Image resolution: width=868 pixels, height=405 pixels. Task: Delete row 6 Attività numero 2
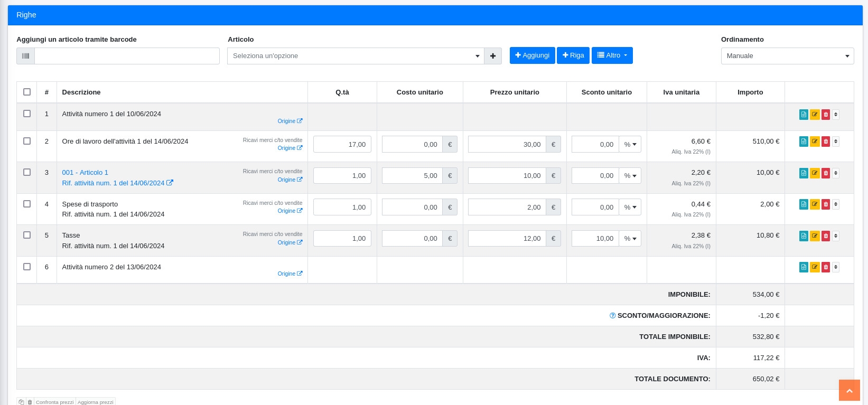click(x=826, y=267)
